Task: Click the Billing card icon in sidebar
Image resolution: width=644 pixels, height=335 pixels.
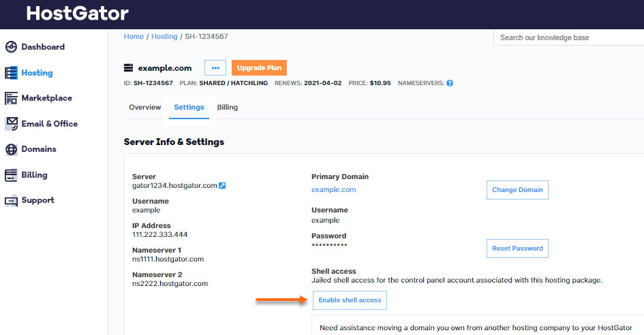Action: [11, 175]
